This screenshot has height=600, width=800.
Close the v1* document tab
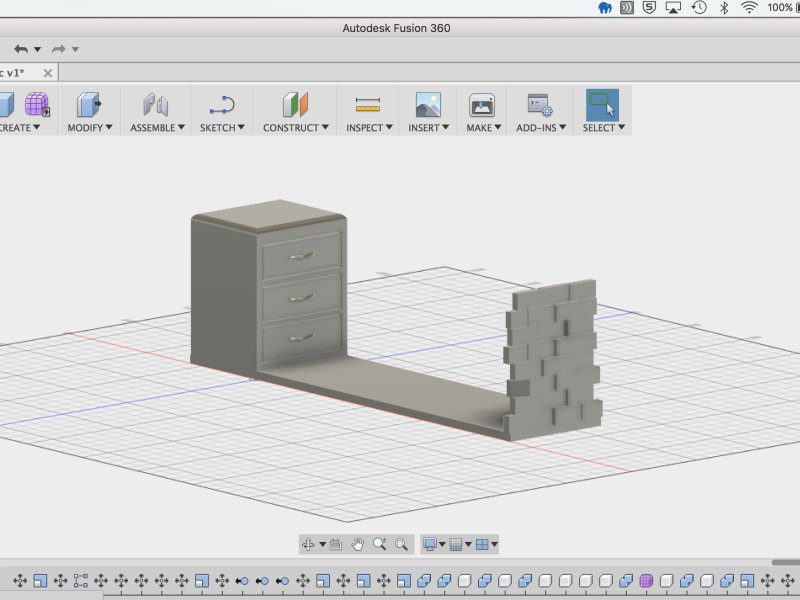[x=48, y=73]
